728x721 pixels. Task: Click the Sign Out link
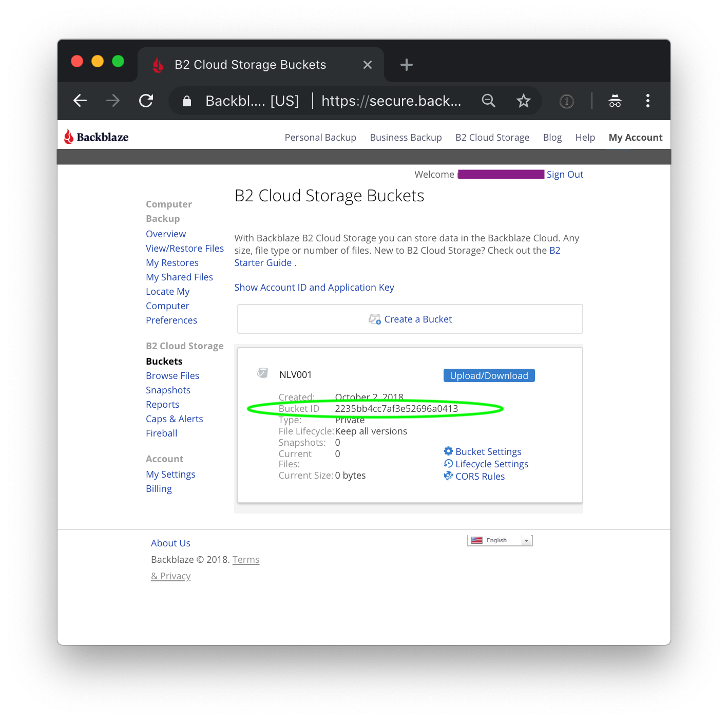(x=565, y=175)
